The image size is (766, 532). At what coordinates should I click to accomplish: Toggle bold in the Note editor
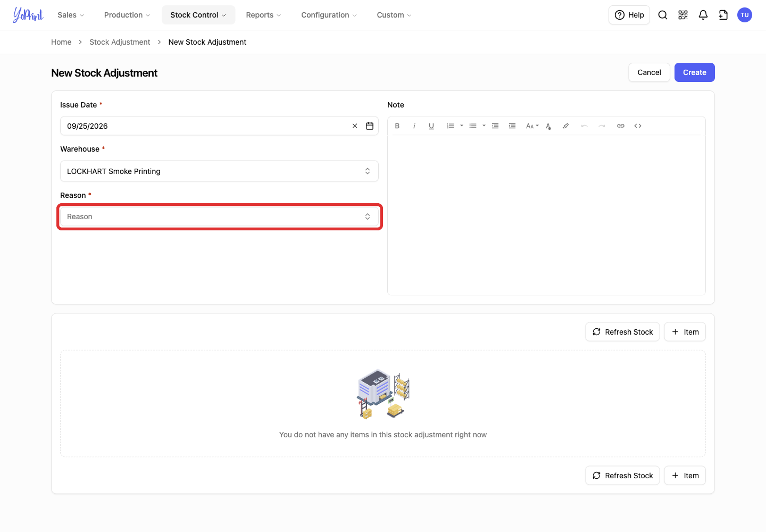pyautogui.click(x=397, y=126)
